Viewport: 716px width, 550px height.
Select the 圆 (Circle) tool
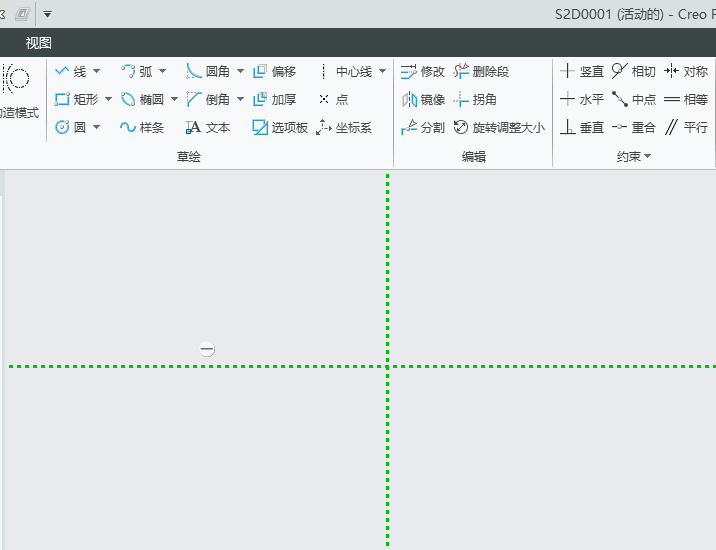(70, 127)
